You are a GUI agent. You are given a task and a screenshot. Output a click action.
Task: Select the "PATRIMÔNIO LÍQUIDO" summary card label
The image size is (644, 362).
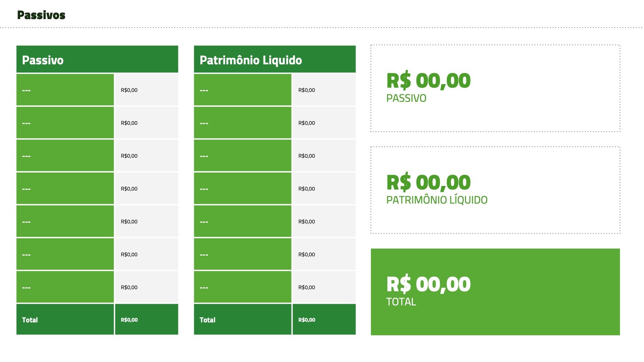point(437,200)
